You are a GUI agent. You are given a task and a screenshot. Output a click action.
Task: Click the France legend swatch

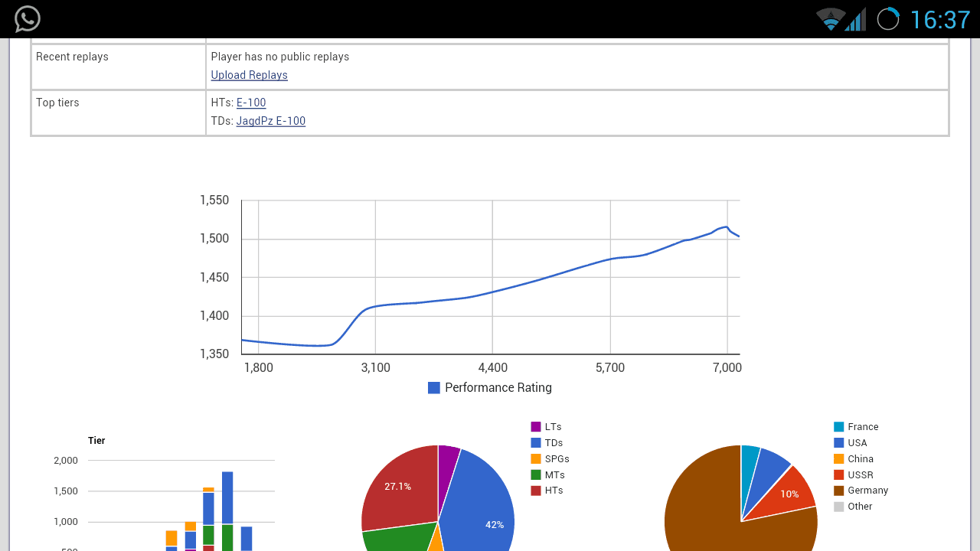839,427
